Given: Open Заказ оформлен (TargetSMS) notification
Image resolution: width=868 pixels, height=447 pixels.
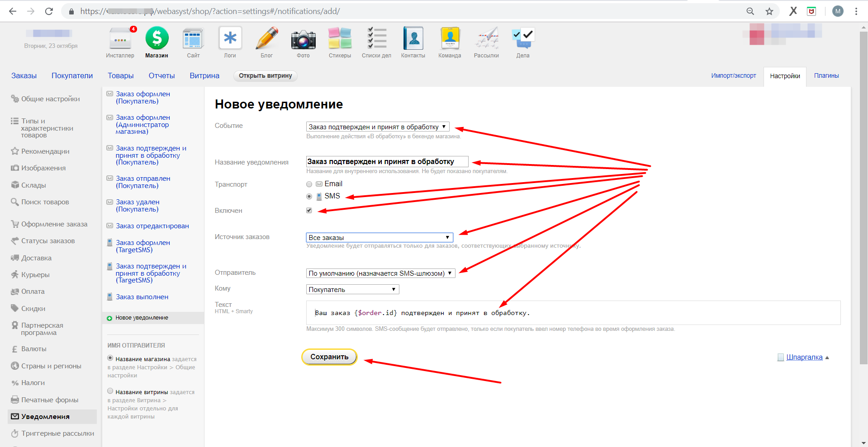Looking at the screenshot, I should point(143,246).
